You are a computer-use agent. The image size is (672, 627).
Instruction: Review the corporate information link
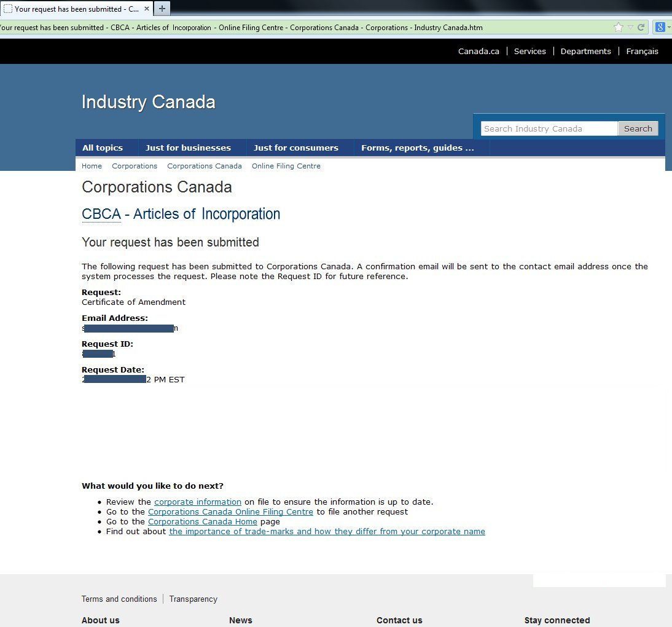coord(198,502)
